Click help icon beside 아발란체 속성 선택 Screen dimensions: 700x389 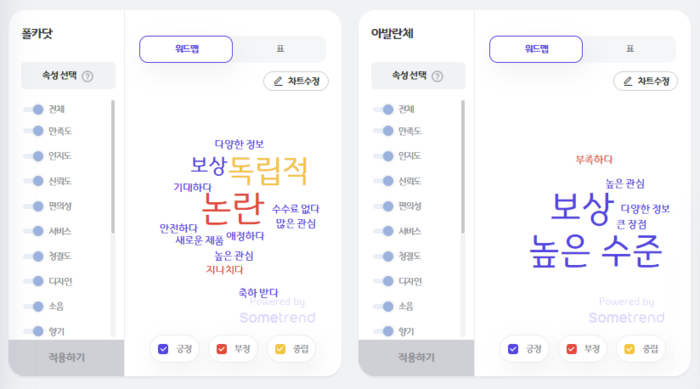click(x=438, y=76)
